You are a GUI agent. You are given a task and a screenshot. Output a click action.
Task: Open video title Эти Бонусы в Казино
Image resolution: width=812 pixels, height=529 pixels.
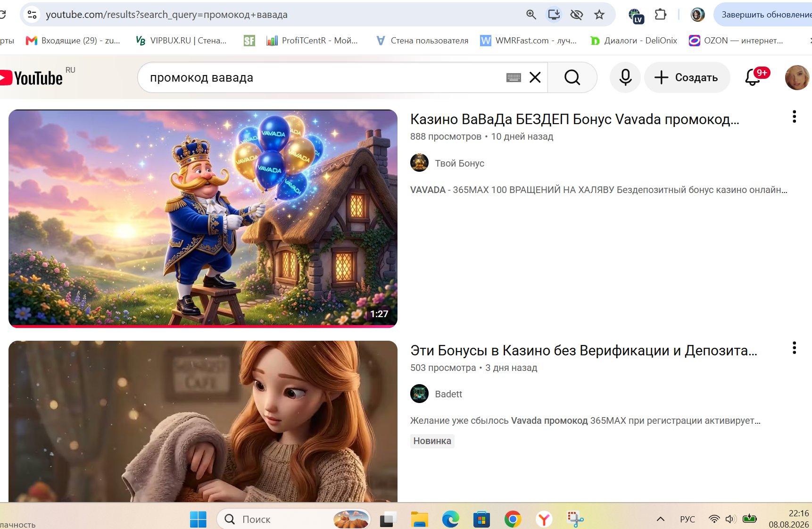584,351
